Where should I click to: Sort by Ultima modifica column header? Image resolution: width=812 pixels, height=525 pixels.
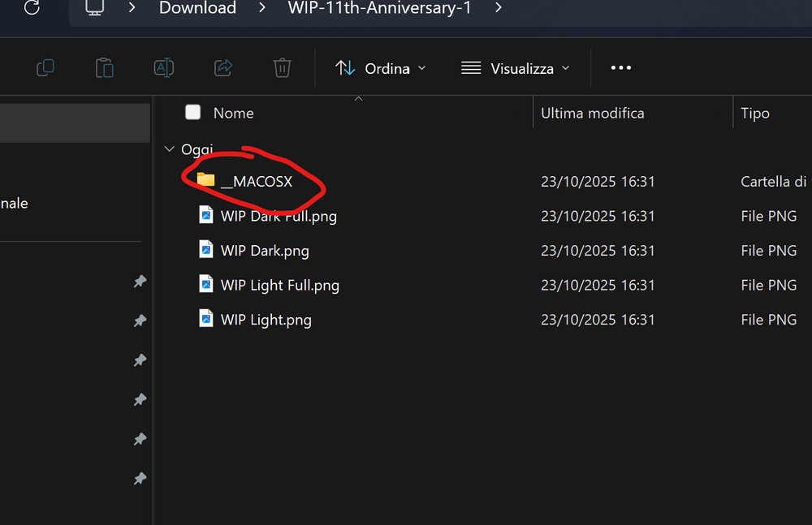coord(593,114)
